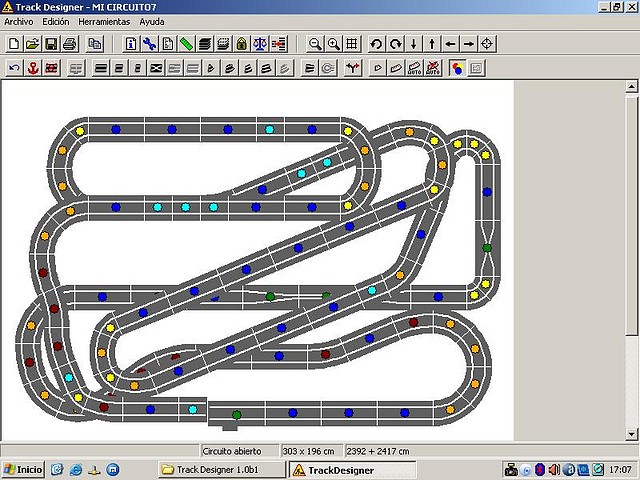The image size is (640, 480).
Task: Click the Circuito abierto status text
Action: pyautogui.click(x=232, y=451)
